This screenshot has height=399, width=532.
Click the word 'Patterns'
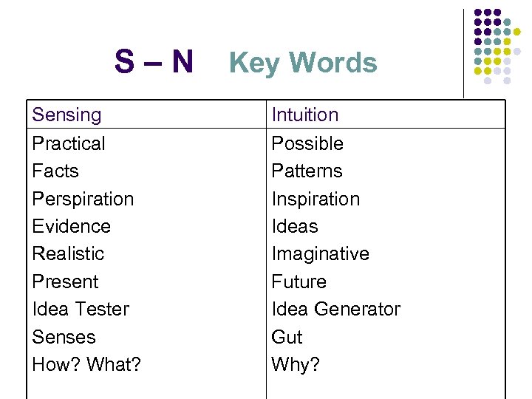[307, 171]
